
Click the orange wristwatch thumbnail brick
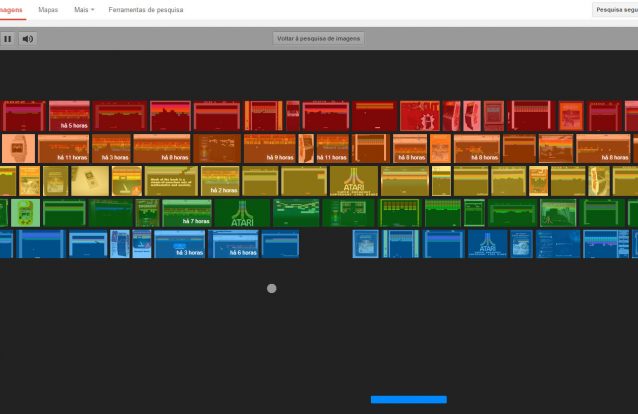click(x=18, y=148)
